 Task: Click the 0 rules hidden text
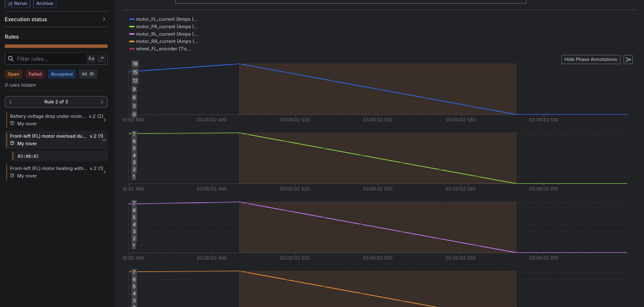pyautogui.click(x=20, y=85)
